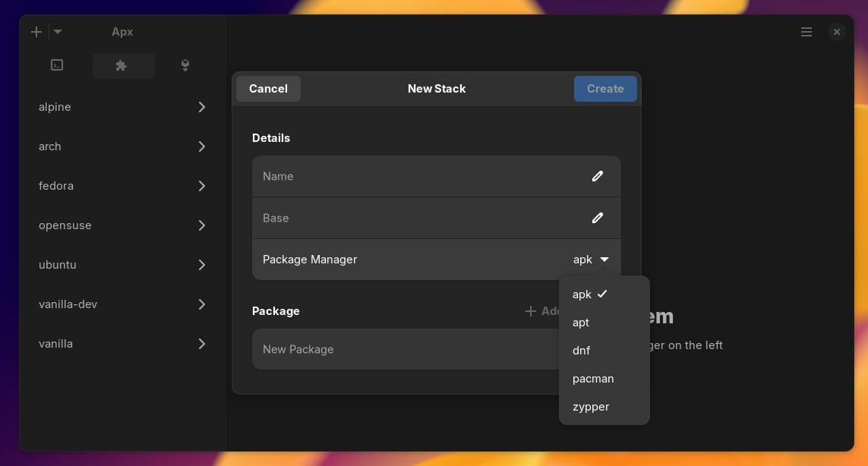Click the pencil icon in Base field
The height and width of the screenshot is (466, 868).
(x=597, y=218)
